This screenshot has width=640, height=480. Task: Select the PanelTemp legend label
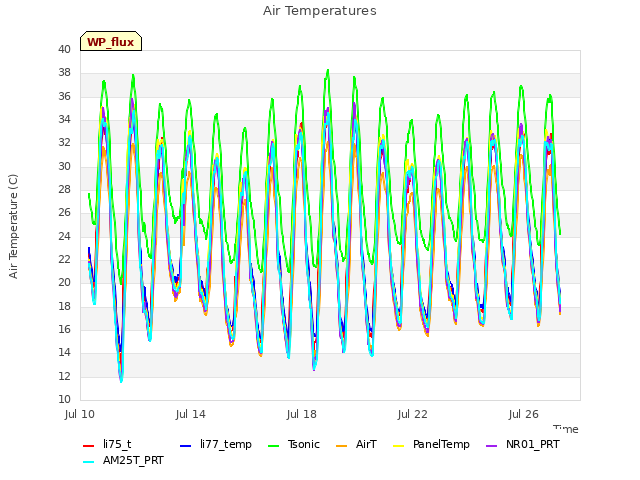pyautogui.click(x=441, y=444)
